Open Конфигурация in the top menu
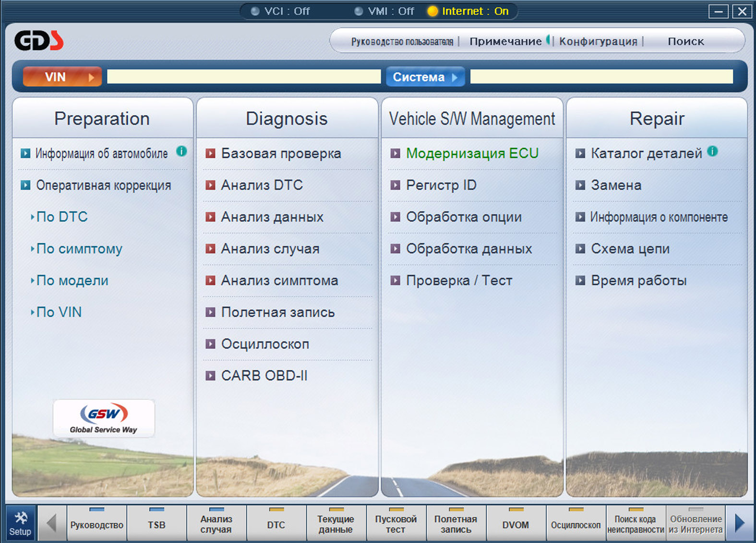 (598, 41)
